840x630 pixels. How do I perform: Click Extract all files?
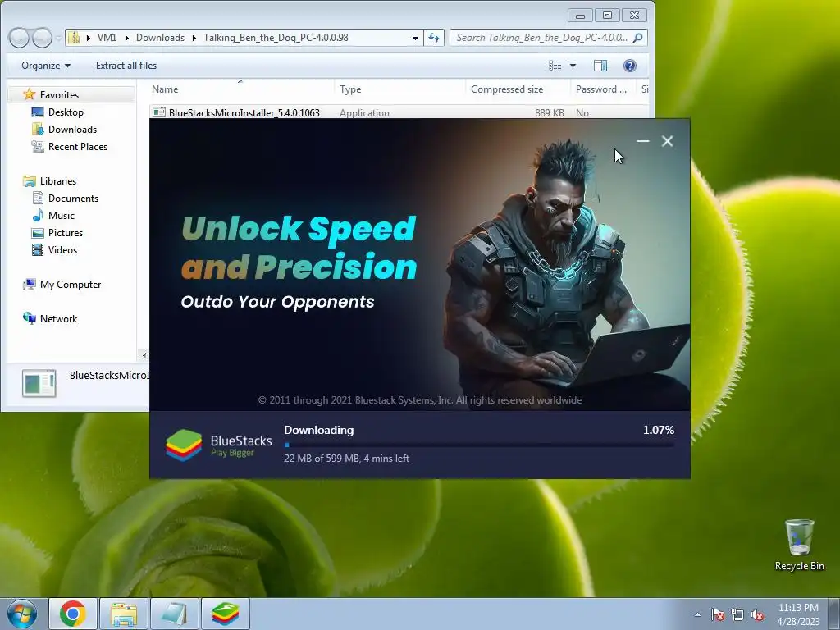[126, 66]
